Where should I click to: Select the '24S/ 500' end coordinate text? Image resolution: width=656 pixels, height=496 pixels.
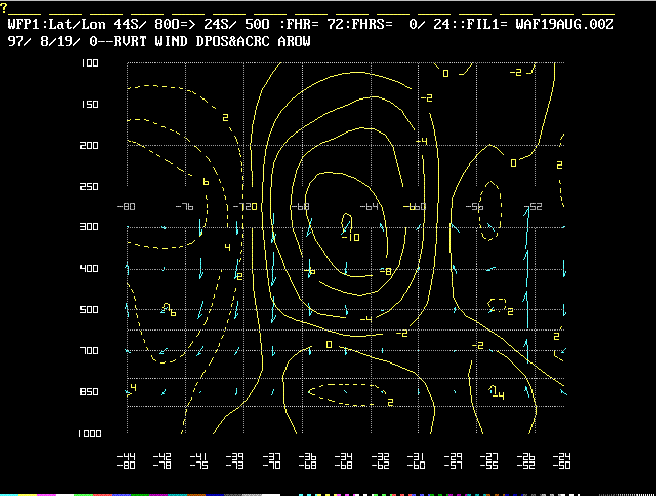[x=237, y=25]
